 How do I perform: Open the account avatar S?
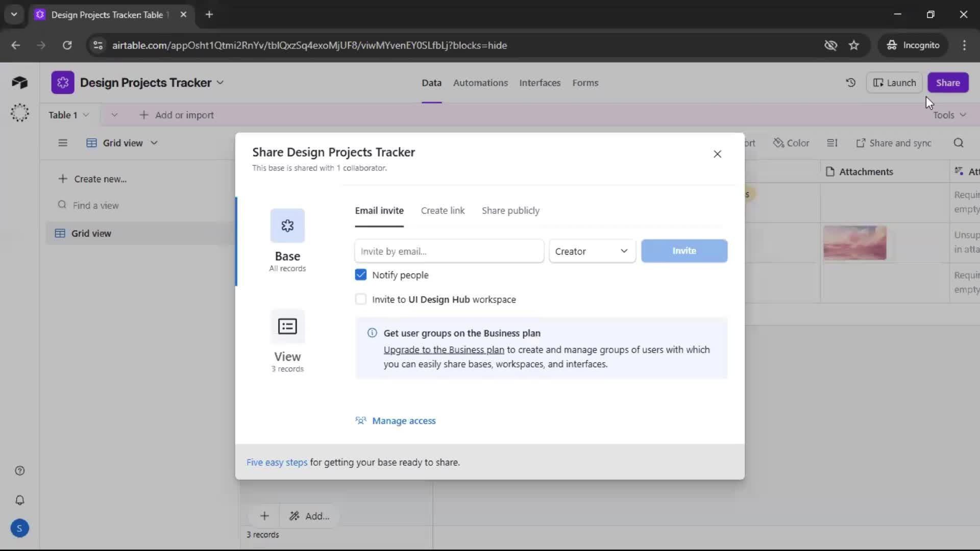click(19, 528)
